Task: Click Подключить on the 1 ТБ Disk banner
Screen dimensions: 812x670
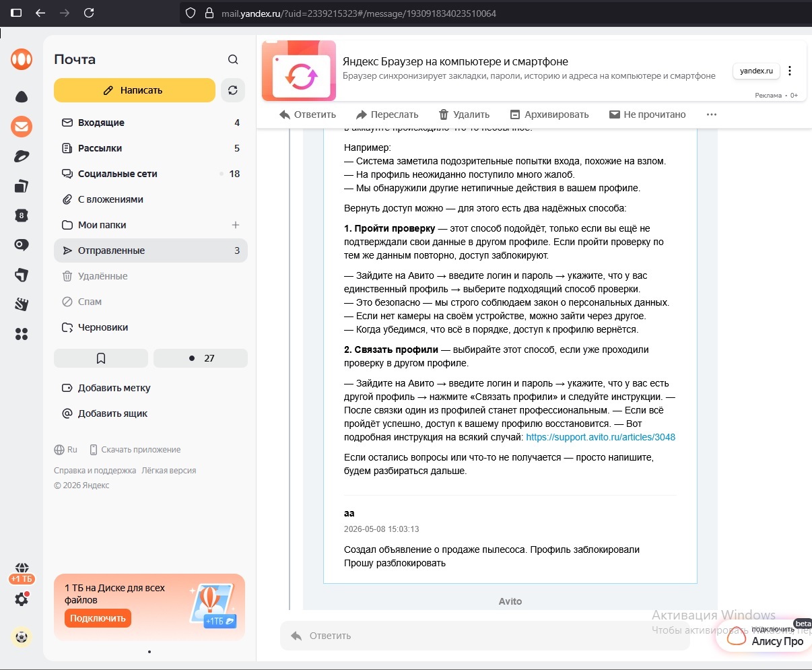Action: tap(98, 618)
